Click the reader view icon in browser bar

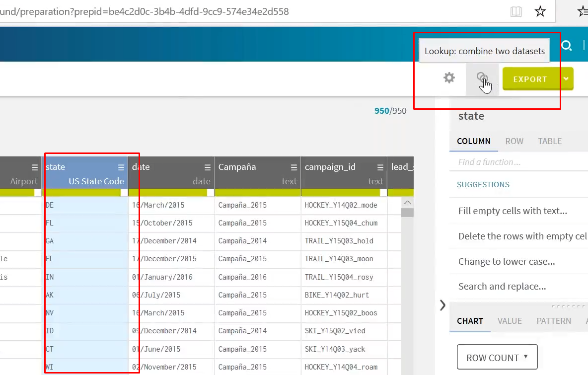pyautogui.click(x=516, y=11)
